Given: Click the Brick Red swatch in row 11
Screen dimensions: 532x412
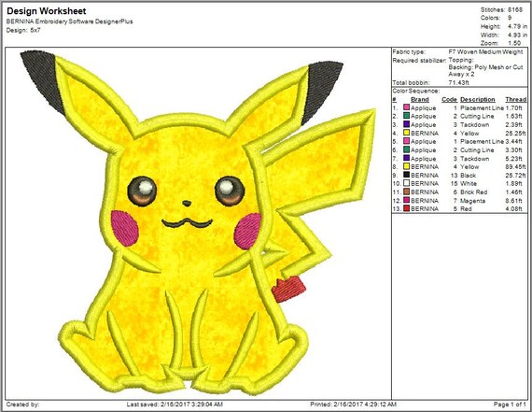Looking at the screenshot, I should click(x=406, y=192).
